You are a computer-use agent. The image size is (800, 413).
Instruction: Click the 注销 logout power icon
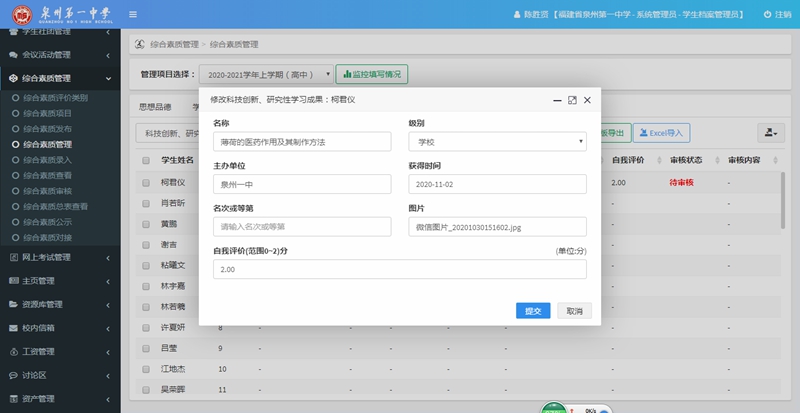768,14
